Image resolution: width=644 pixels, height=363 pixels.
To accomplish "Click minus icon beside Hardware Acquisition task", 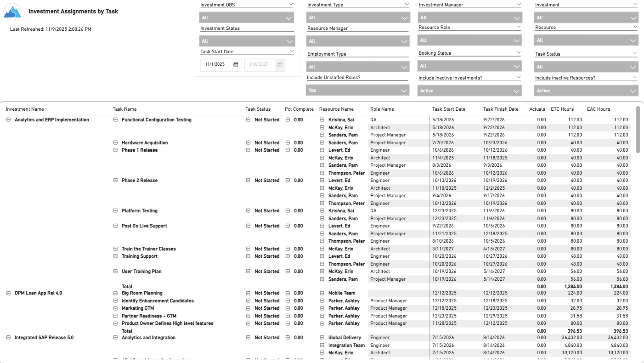I will pyautogui.click(x=115, y=143).
